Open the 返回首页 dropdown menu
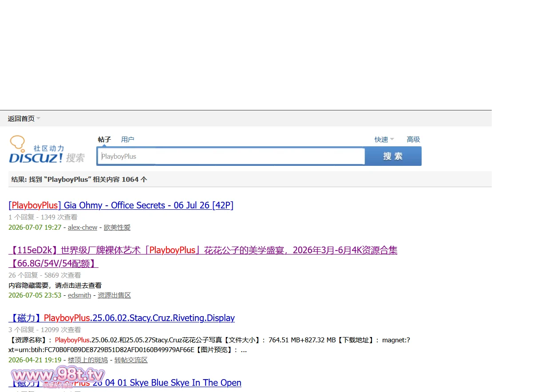Screen dimensions: 545x392 (x=24, y=118)
